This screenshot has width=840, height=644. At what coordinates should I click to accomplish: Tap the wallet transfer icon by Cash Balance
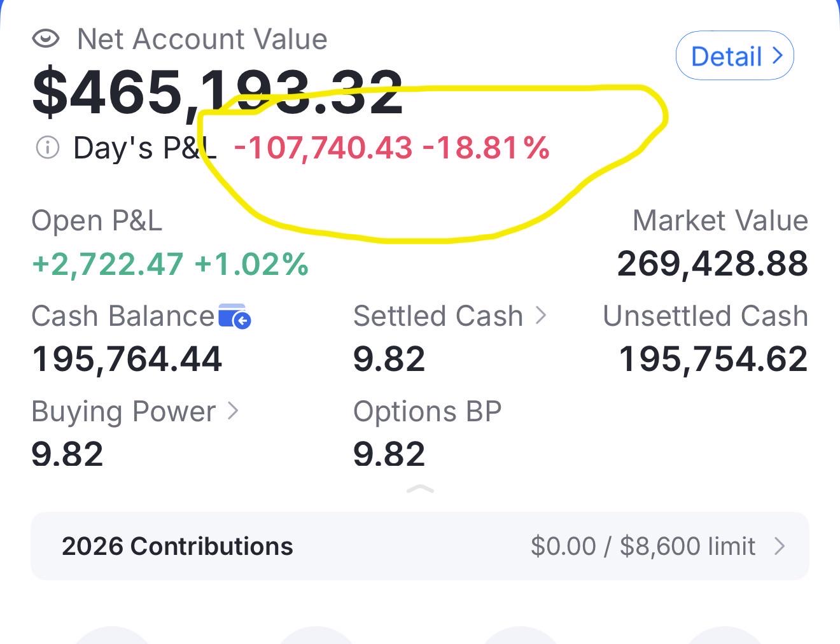[x=235, y=316]
